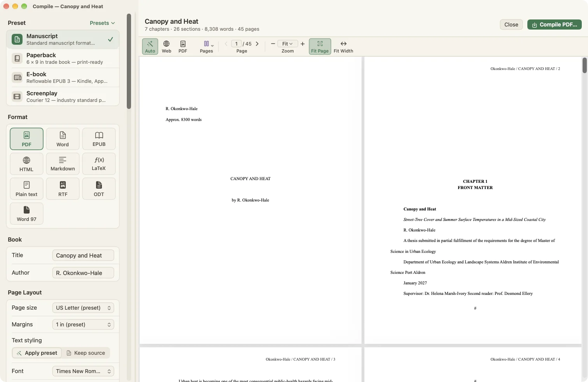Select the Manuscript preset
The width and height of the screenshot is (588, 382).
coord(63,39)
